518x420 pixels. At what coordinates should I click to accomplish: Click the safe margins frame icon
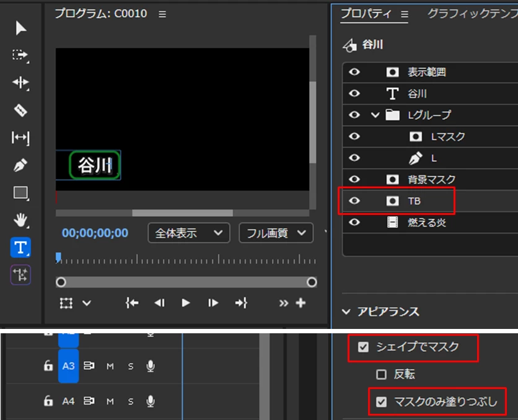click(66, 303)
